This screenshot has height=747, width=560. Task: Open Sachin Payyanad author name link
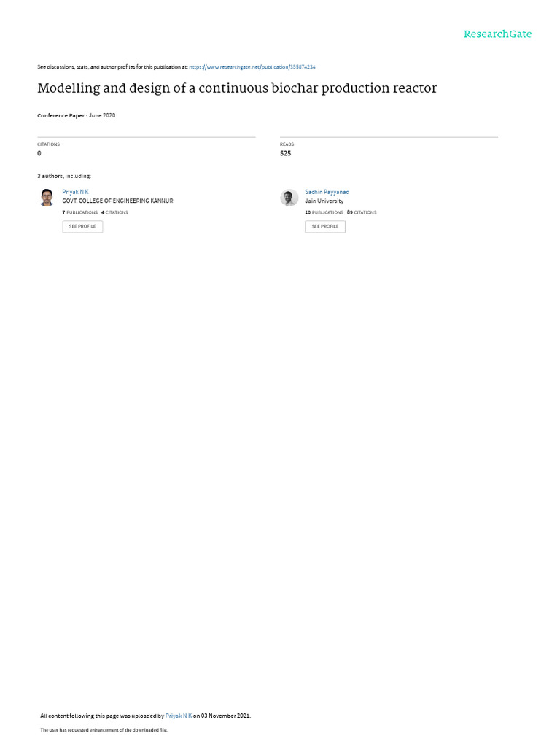tap(327, 192)
